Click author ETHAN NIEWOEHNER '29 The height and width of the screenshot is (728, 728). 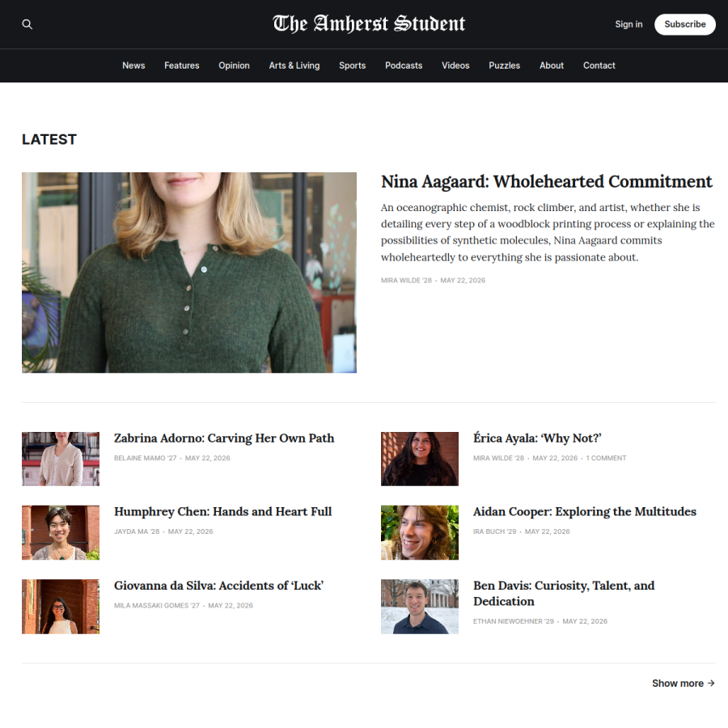[514, 621]
